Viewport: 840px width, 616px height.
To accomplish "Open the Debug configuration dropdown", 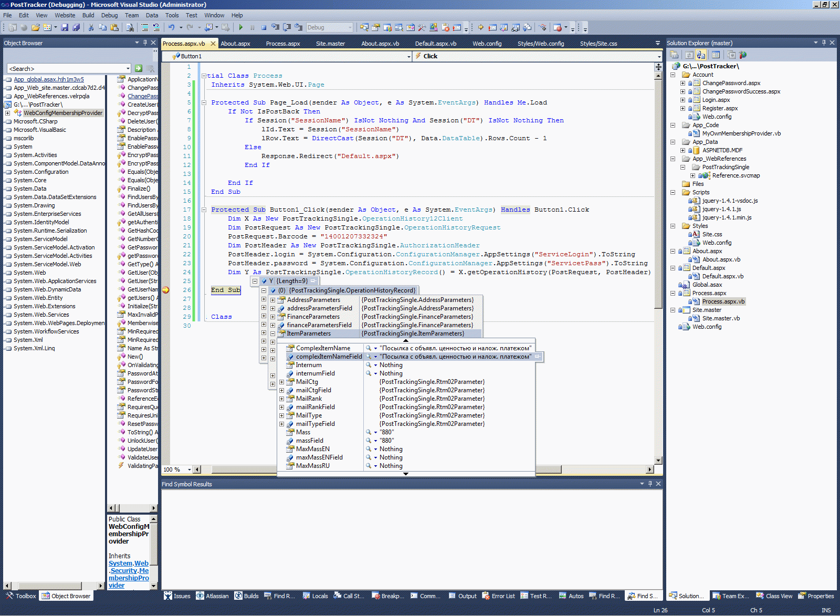I will tap(350, 27).
